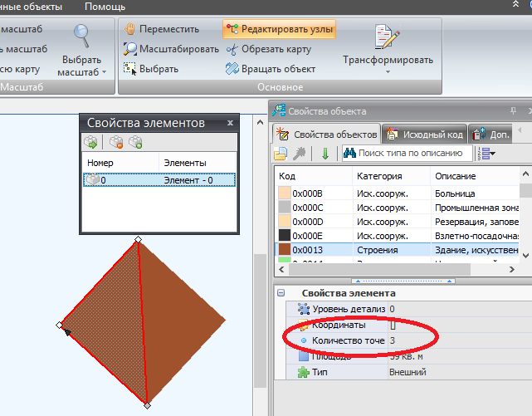The width and height of the screenshot is (532, 416).
Task: Click the add element icon with plus
Action: coord(135,143)
